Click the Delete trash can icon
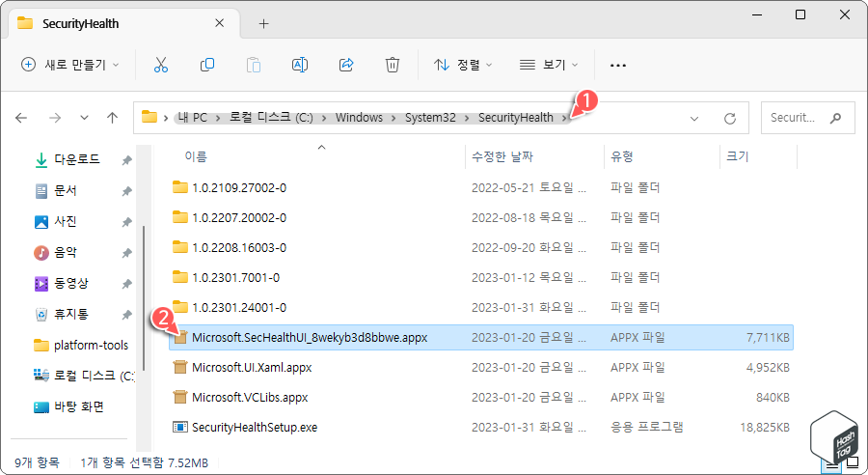The width and height of the screenshot is (868, 475). pos(392,65)
